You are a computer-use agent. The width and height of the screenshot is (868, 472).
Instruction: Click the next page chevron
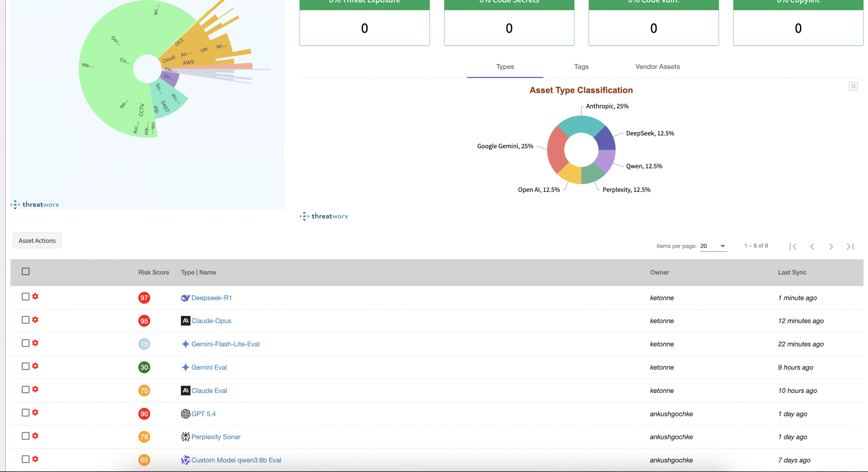[x=831, y=246]
